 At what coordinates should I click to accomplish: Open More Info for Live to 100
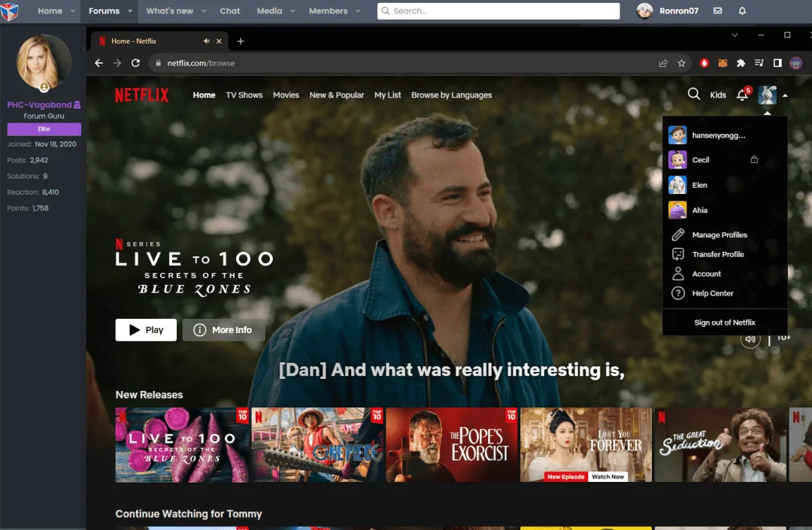(224, 330)
